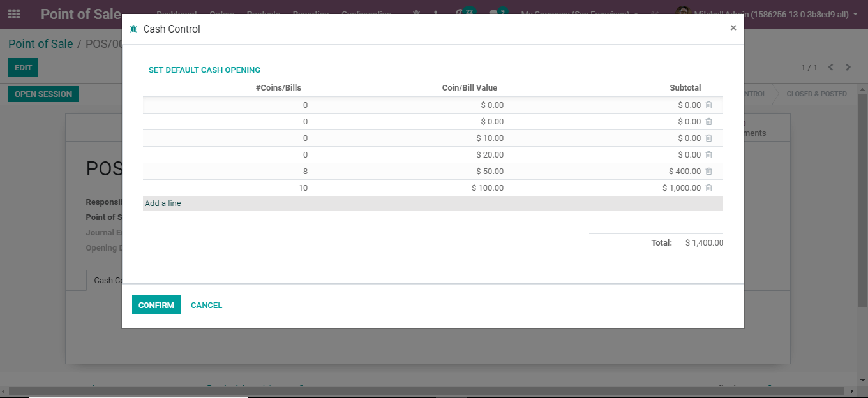This screenshot has width=868, height=398.
Task: Click Open Session button
Action: [43, 94]
